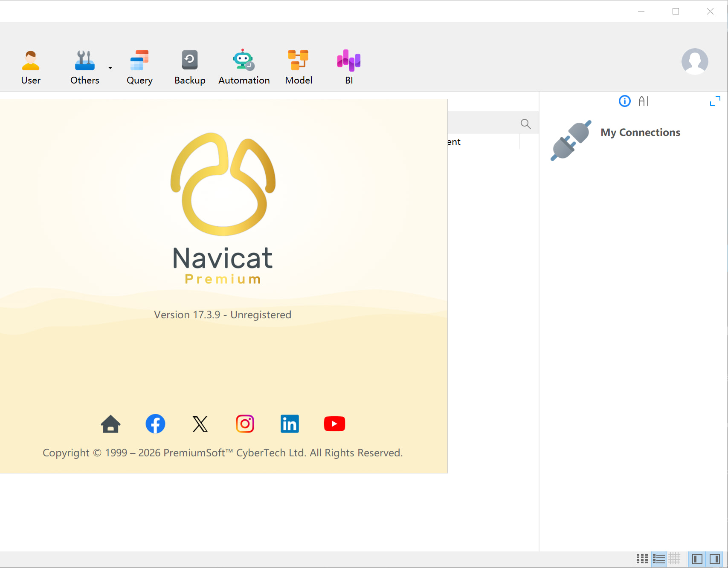Image resolution: width=728 pixels, height=568 pixels.
Task: Open Navicat's Instagram page
Action: (245, 424)
